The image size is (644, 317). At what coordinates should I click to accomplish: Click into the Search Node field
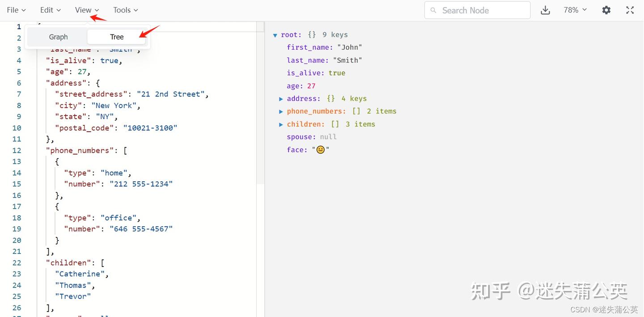tap(477, 10)
